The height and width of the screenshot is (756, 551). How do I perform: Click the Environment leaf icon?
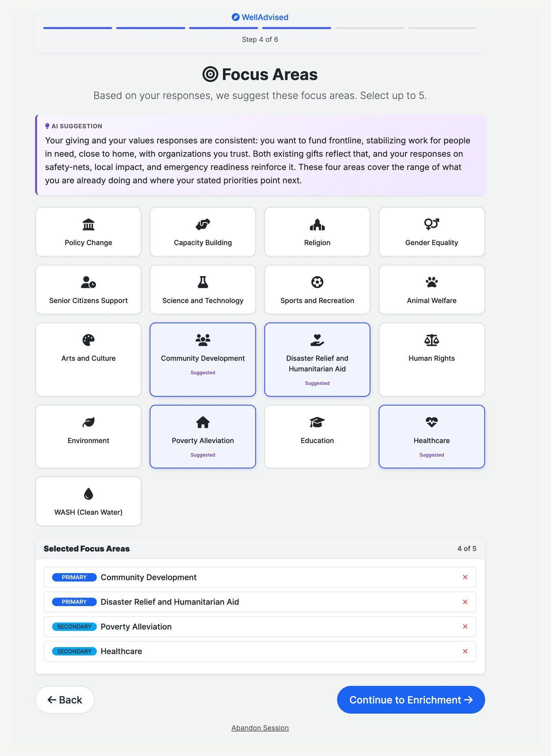(88, 422)
